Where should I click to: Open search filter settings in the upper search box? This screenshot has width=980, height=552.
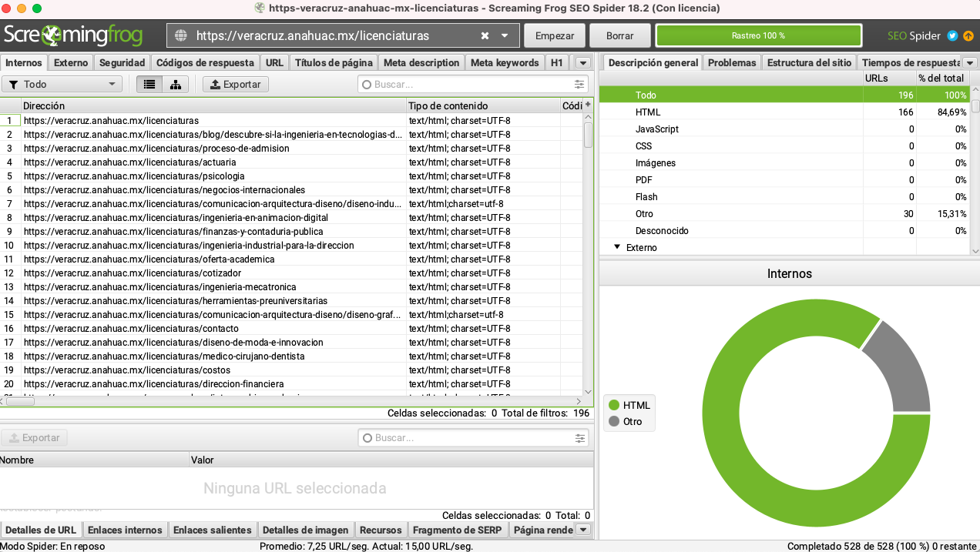coord(579,85)
